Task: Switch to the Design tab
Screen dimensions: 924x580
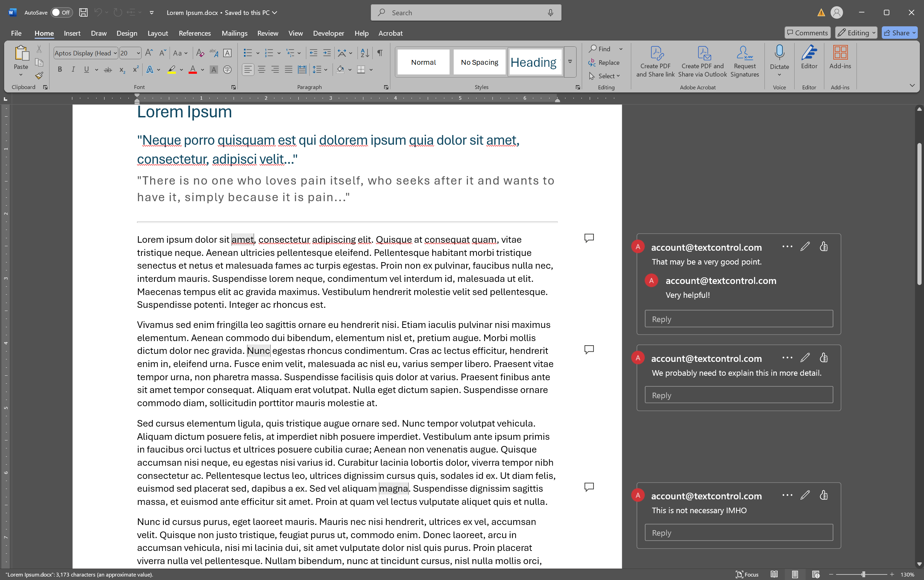Action: point(127,33)
